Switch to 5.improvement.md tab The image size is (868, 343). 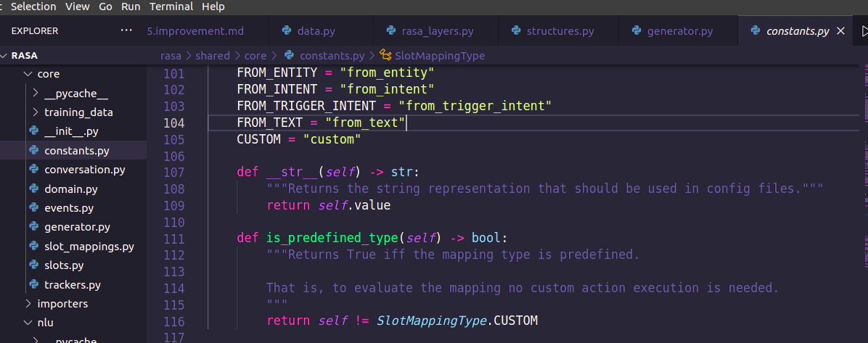coord(195,31)
